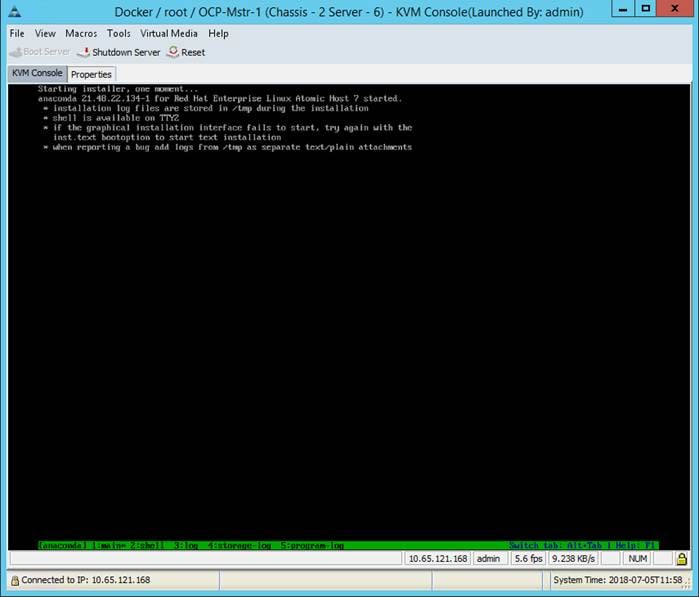
Task: Switch to the Properties tab
Action: pyautogui.click(x=91, y=74)
